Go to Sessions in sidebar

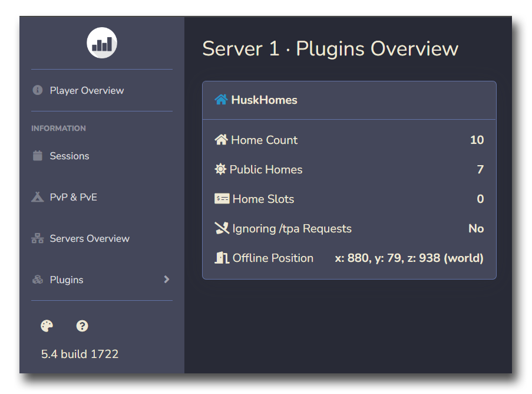[x=70, y=156]
